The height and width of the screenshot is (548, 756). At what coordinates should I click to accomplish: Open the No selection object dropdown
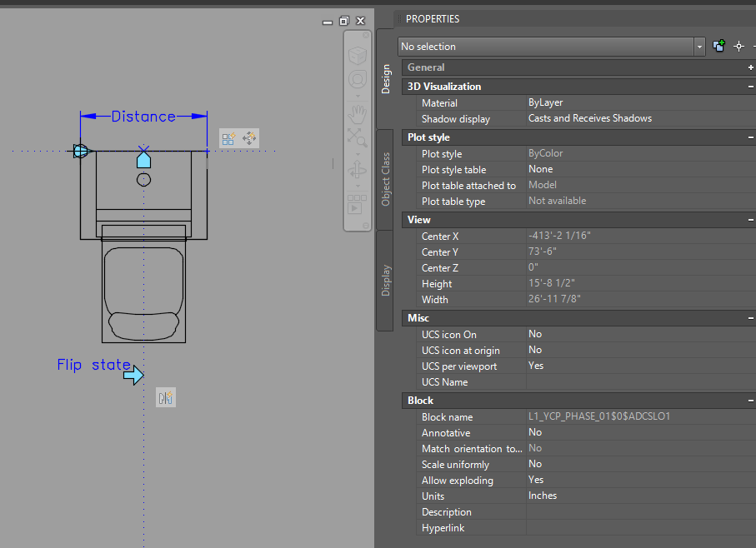tap(699, 47)
